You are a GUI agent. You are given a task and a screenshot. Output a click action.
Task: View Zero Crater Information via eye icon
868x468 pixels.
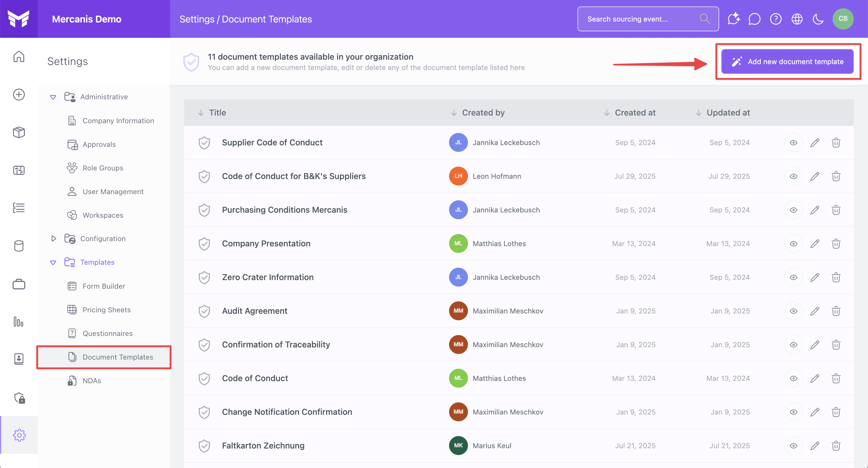(794, 277)
